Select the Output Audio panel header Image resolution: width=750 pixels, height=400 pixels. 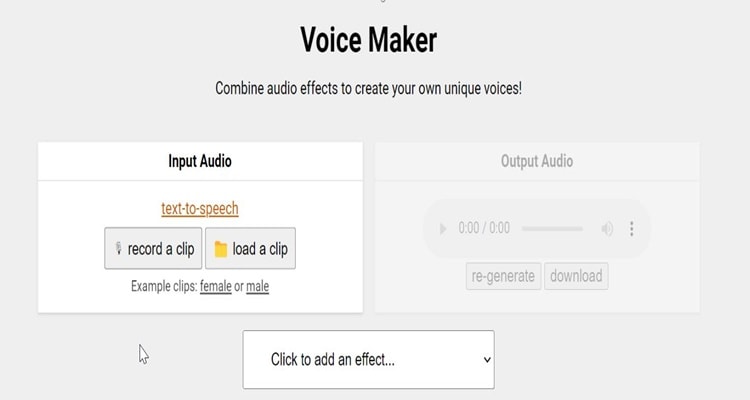tap(537, 161)
